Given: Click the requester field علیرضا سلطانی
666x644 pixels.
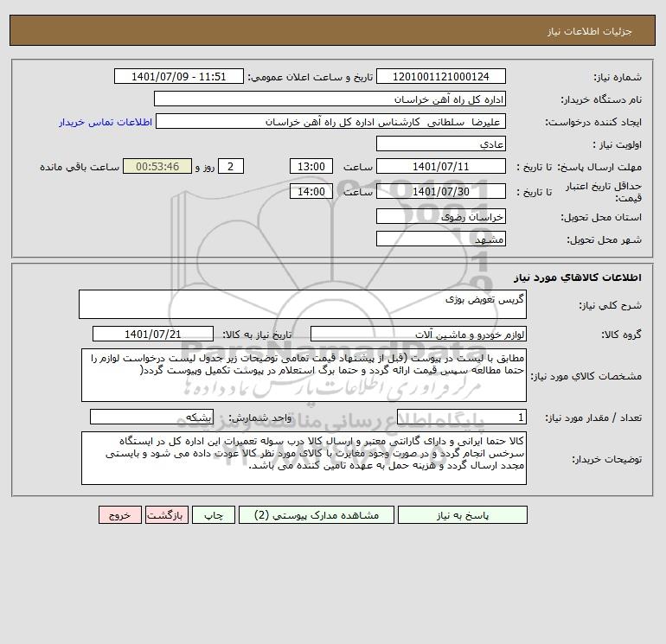Looking at the screenshot, I should [x=331, y=121].
